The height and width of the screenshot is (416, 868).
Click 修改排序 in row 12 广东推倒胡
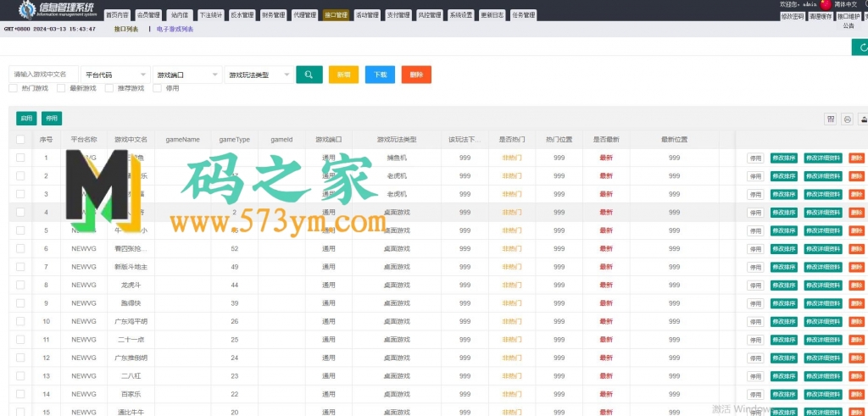(x=784, y=358)
